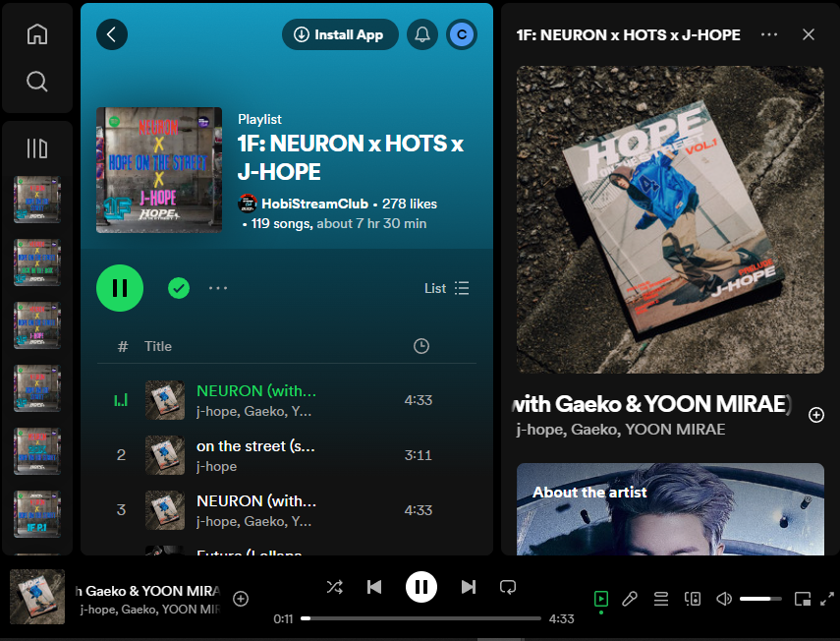
Task: Toggle repeat mode
Action: coord(508,587)
